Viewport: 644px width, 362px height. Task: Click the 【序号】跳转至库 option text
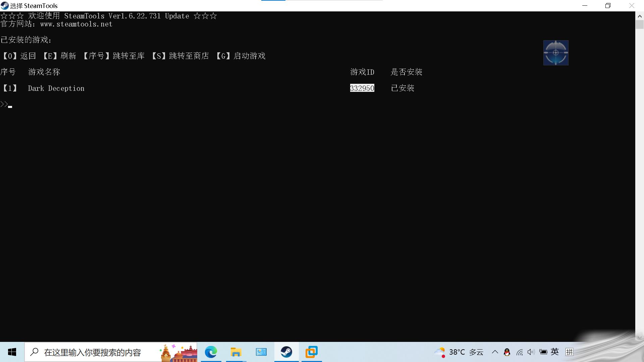[x=113, y=56]
